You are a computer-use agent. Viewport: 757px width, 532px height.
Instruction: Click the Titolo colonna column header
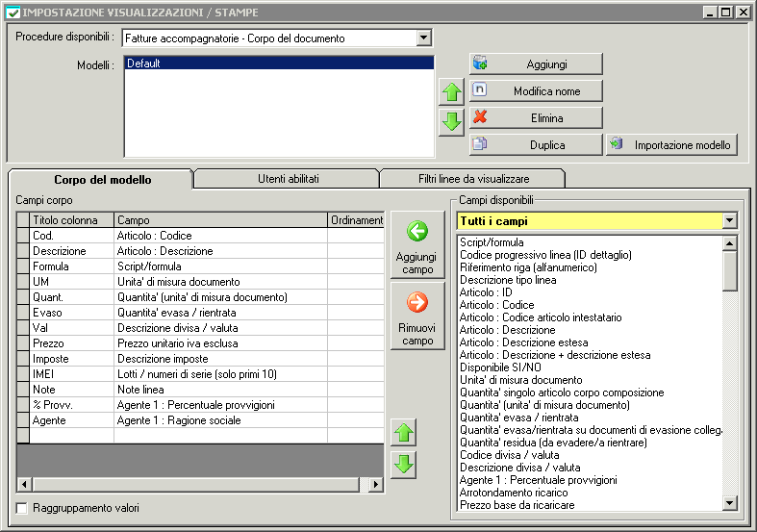72,220
